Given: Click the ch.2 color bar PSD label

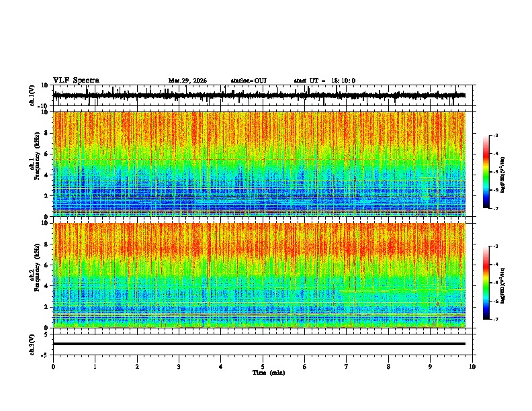Looking at the screenshot, I should (x=502, y=285).
